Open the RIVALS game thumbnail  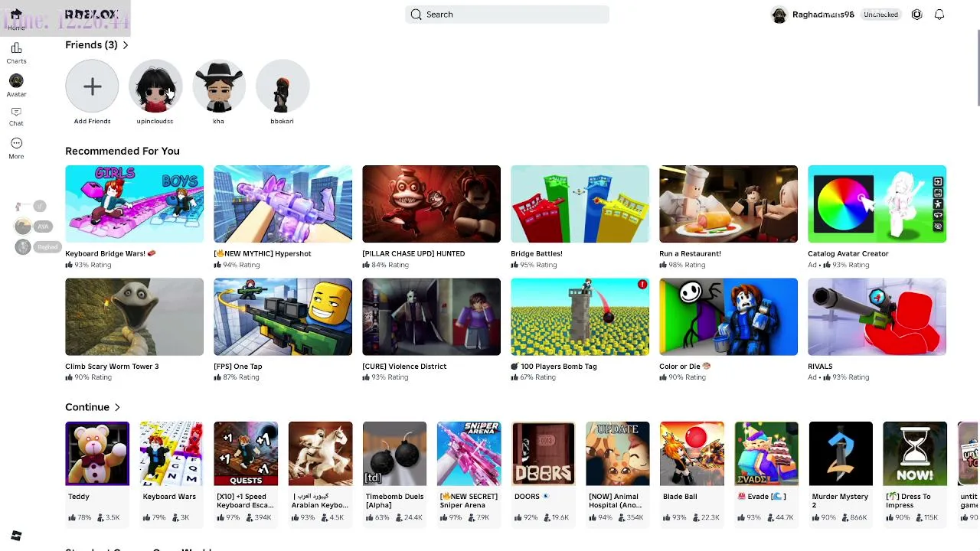[x=877, y=317]
